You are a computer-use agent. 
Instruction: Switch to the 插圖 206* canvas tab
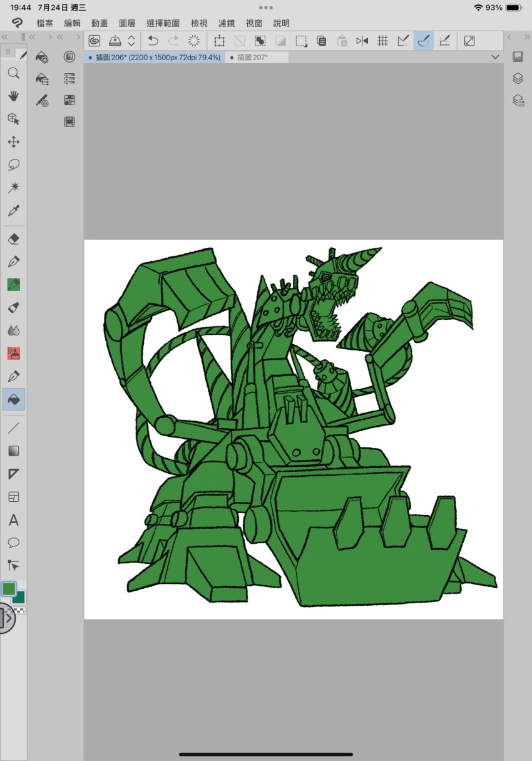(154, 57)
